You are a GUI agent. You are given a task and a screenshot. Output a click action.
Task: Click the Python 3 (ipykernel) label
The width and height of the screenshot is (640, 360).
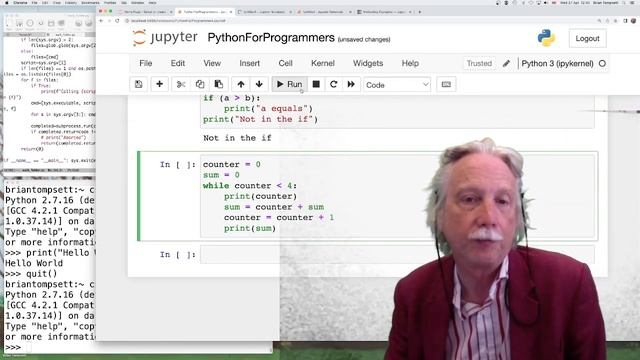(x=558, y=63)
